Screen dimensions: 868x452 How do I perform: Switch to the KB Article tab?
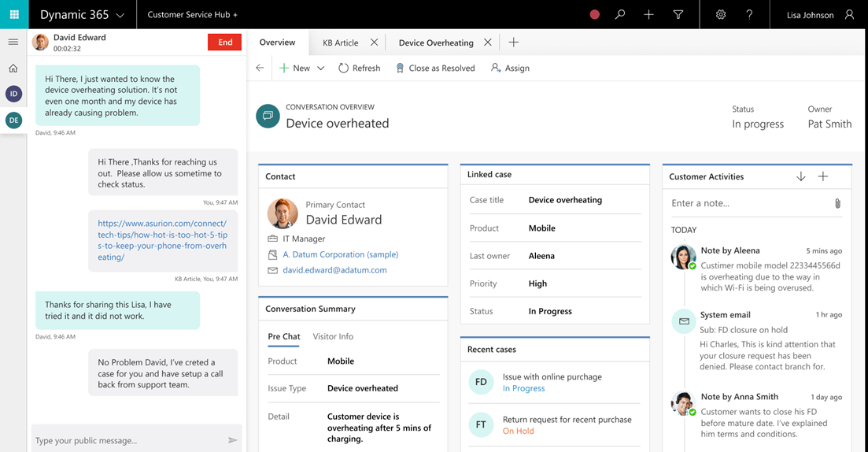[x=341, y=43]
